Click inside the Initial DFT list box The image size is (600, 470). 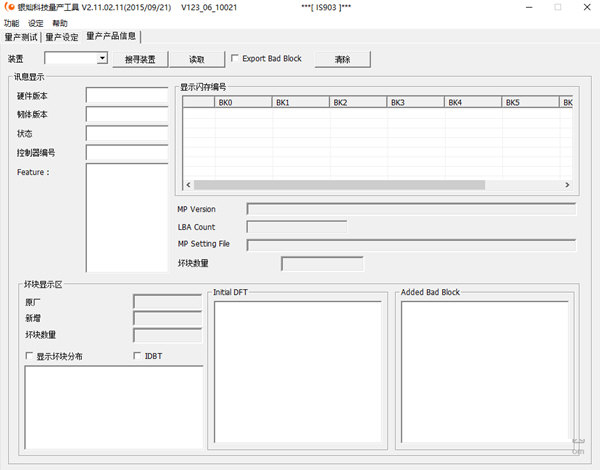298,370
